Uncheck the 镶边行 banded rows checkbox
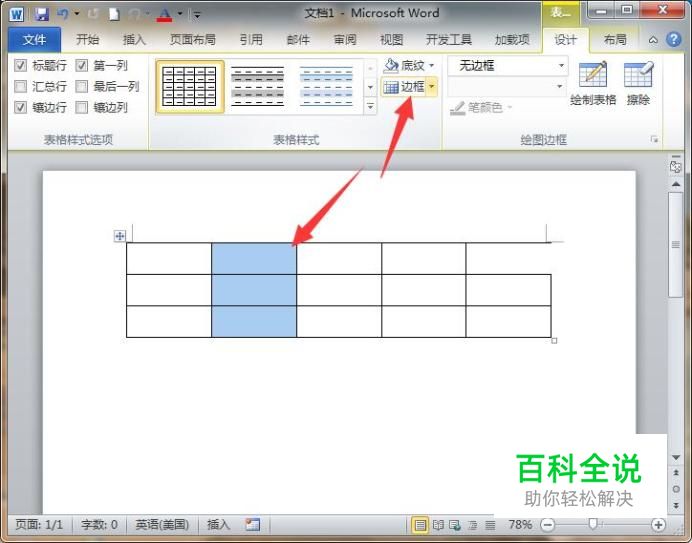The image size is (692, 543). click(x=20, y=107)
